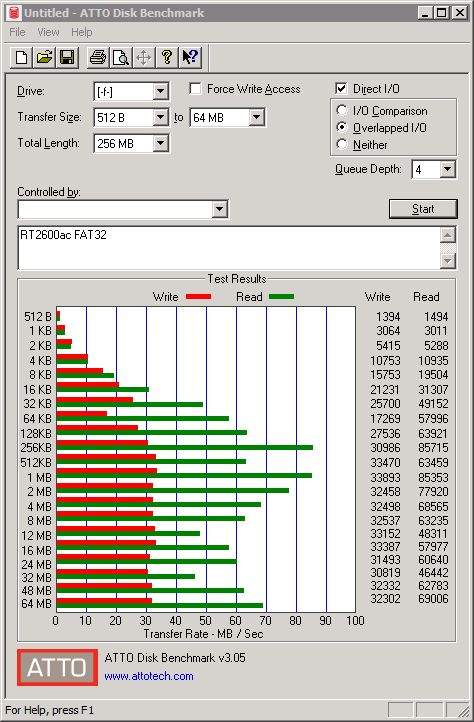
Task: Open the View menu
Action: tap(48, 32)
